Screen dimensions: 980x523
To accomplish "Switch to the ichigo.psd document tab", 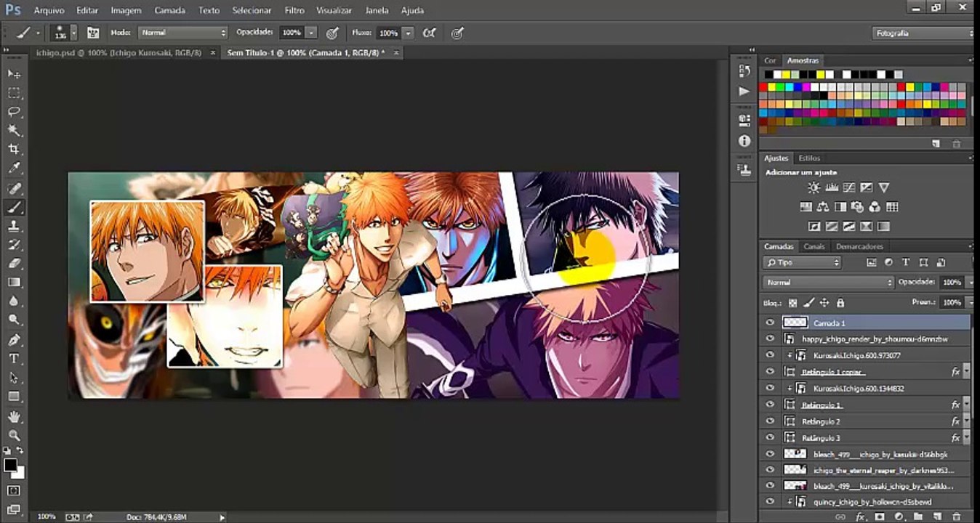I will (119, 53).
